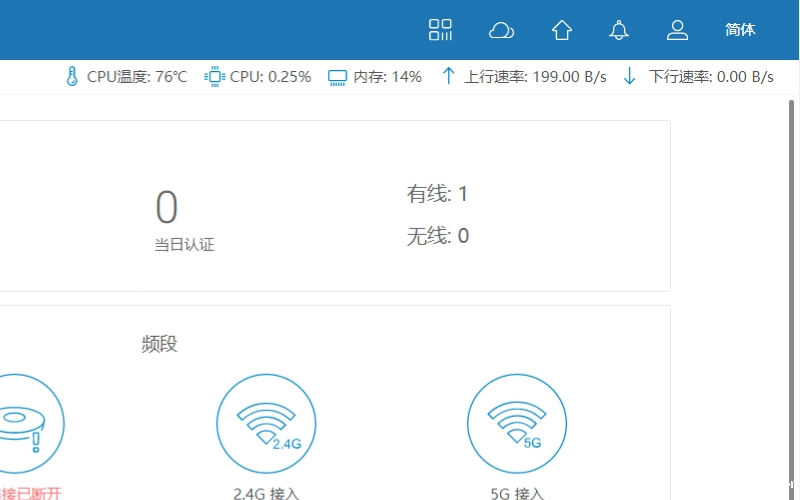Open the 简体 language selector
Image resolution: width=800 pixels, height=500 pixels.
(x=740, y=30)
